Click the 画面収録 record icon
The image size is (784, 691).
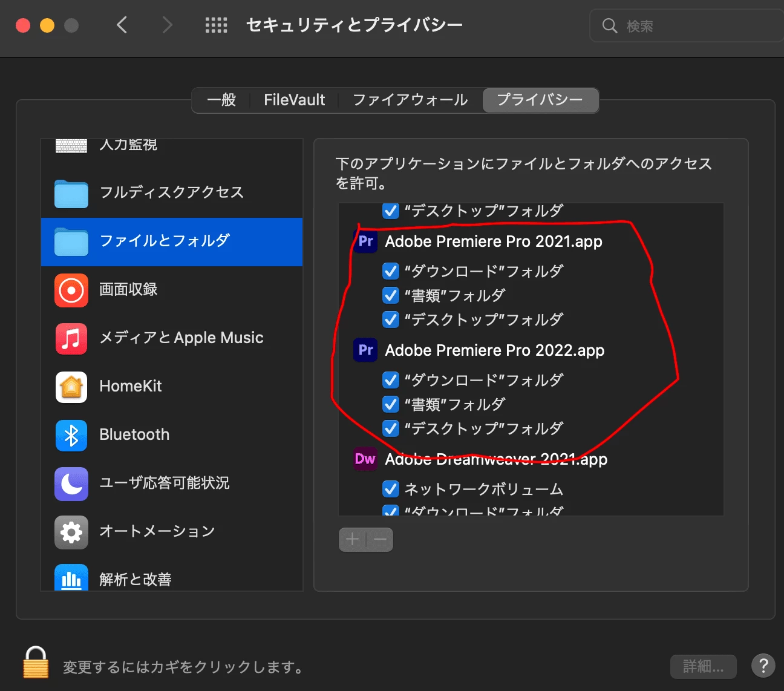[71, 290]
